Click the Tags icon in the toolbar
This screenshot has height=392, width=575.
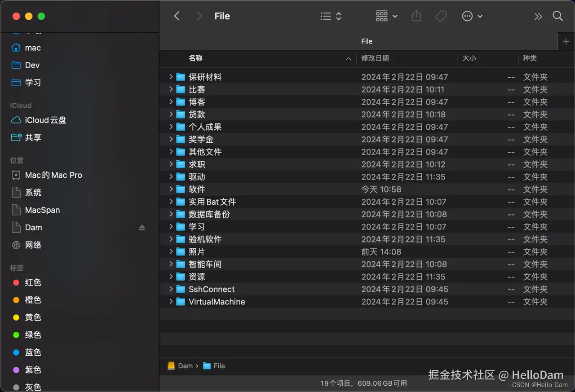point(441,16)
